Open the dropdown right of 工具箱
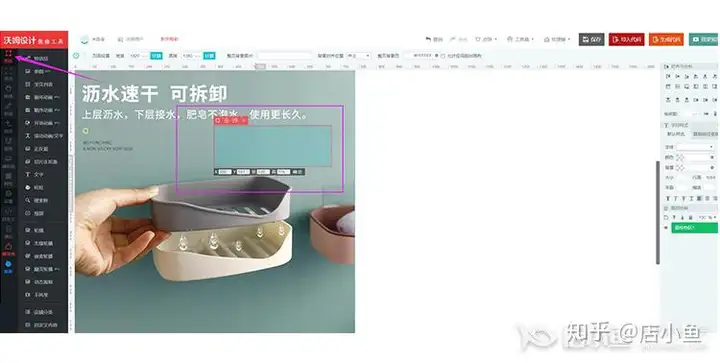720x363 pixels. pos(557,39)
